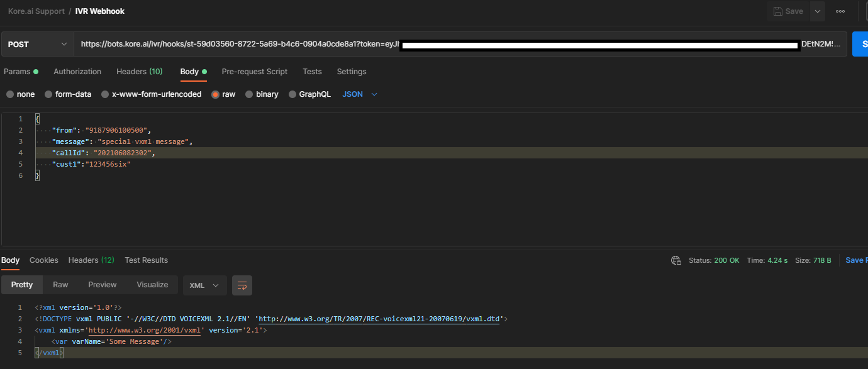This screenshot has height=369, width=868.
Task: Click the Kore.ai Support breadcrumb
Action: pos(35,11)
